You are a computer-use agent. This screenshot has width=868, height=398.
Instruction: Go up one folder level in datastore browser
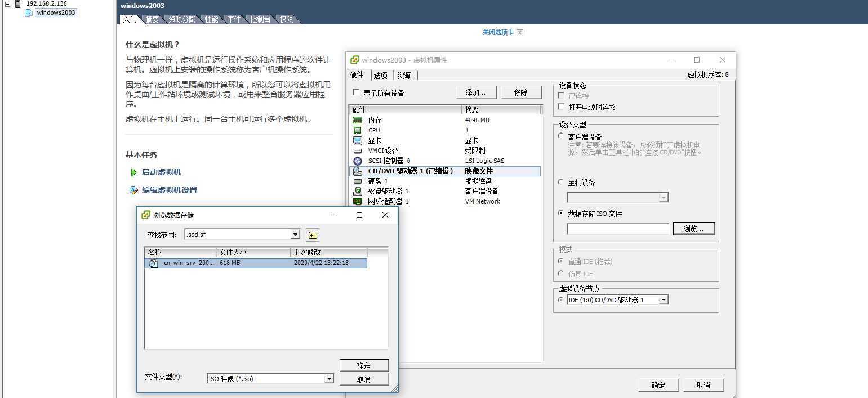(313, 235)
